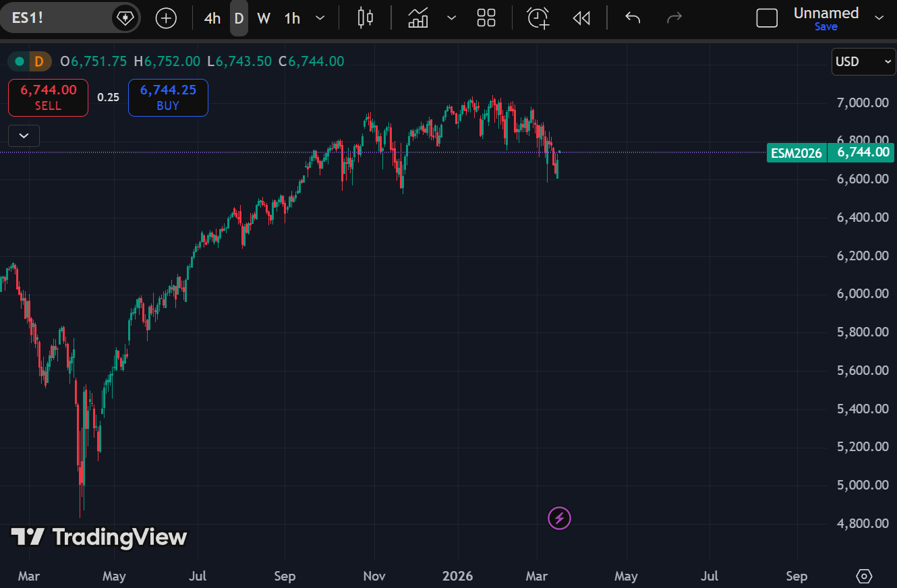Click the 0.25 spread value
897x588 pixels.
coord(108,97)
